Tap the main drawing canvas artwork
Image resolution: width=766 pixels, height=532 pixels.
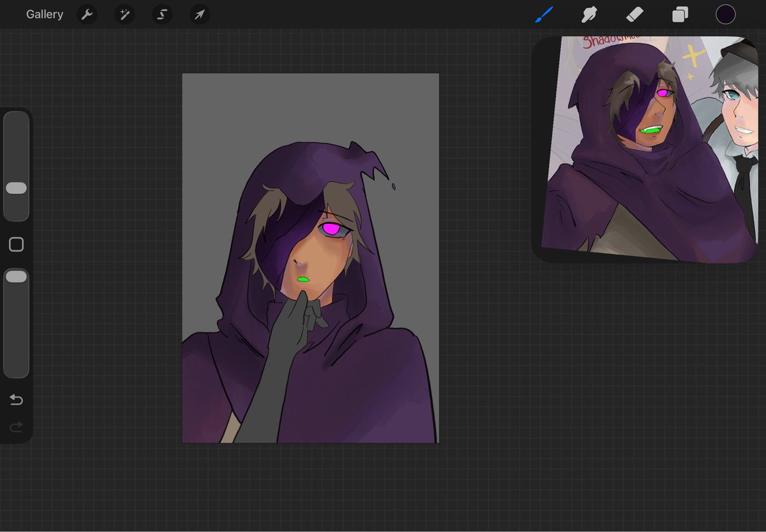coord(310,258)
